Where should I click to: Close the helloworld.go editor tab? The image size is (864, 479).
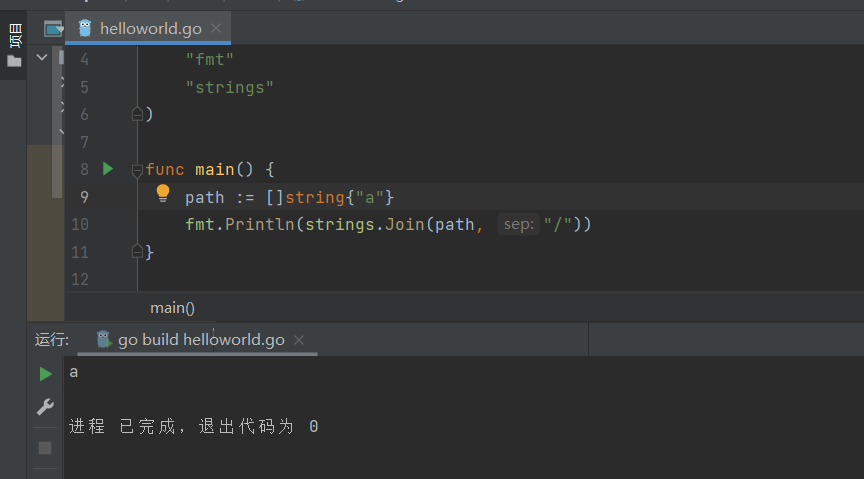coord(216,28)
